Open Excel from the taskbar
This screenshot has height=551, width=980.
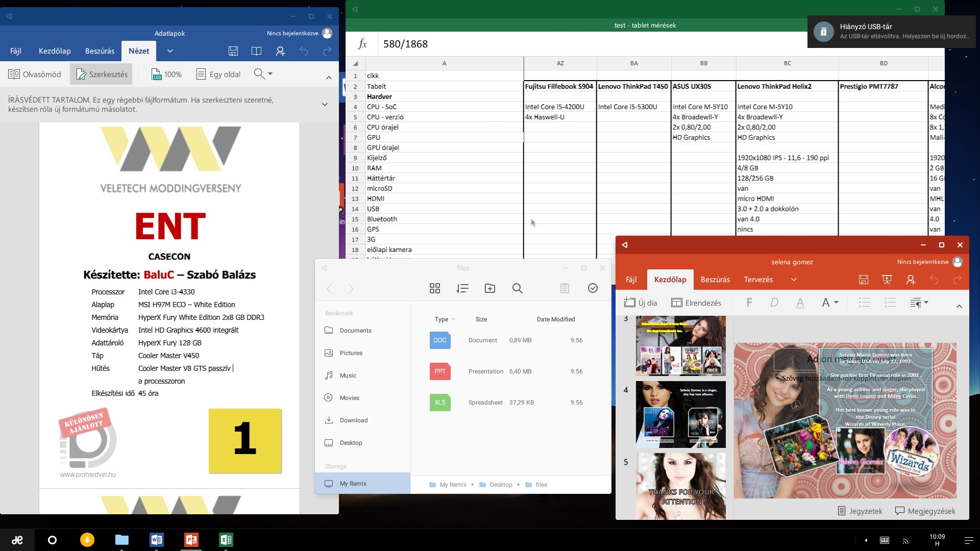click(226, 539)
